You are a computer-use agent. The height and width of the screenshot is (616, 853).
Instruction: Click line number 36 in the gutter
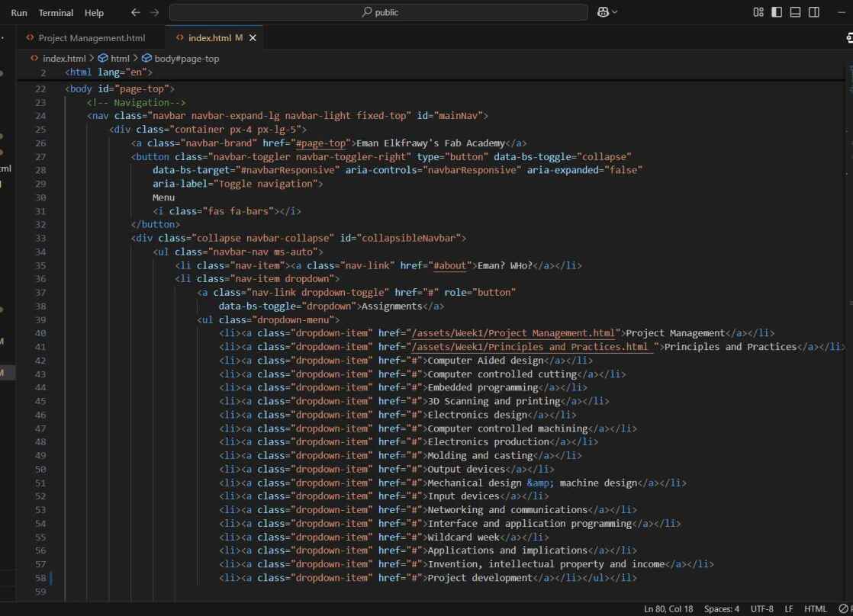40,279
